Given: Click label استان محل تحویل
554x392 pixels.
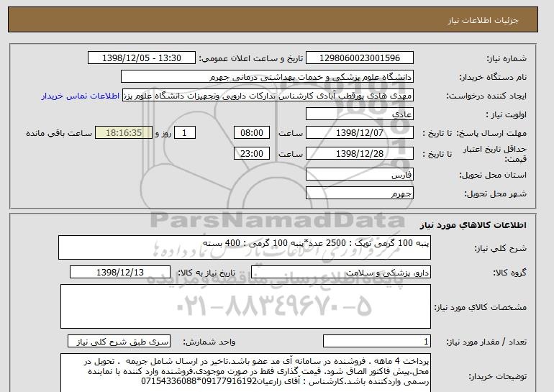Looking at the screenshot, I should [493, 176].
